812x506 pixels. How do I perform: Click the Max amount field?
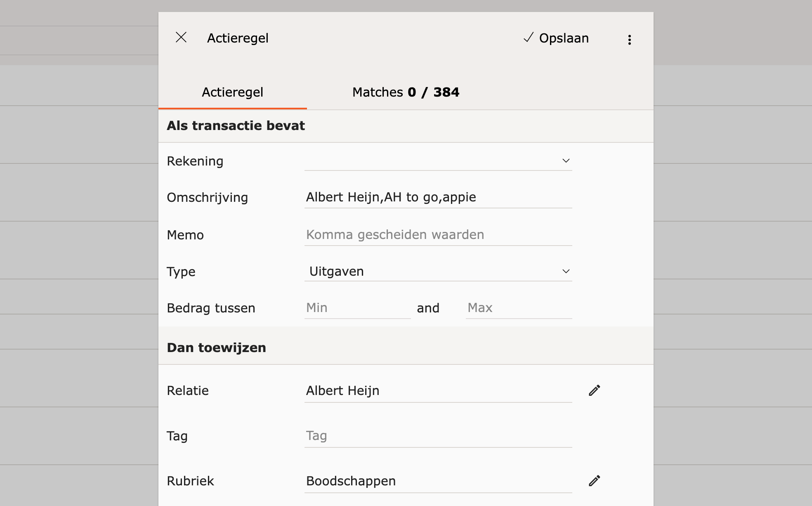(518, 308)
